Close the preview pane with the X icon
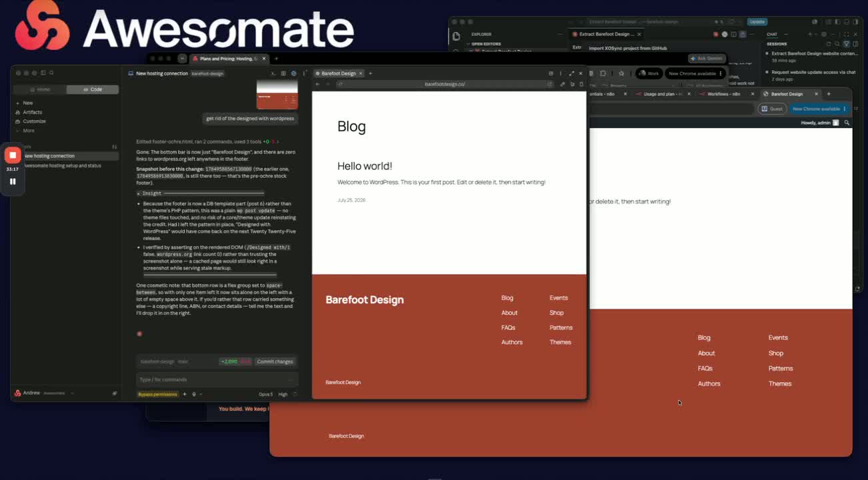868x480 pixels. pyautogui.click(x=581, y=73)
